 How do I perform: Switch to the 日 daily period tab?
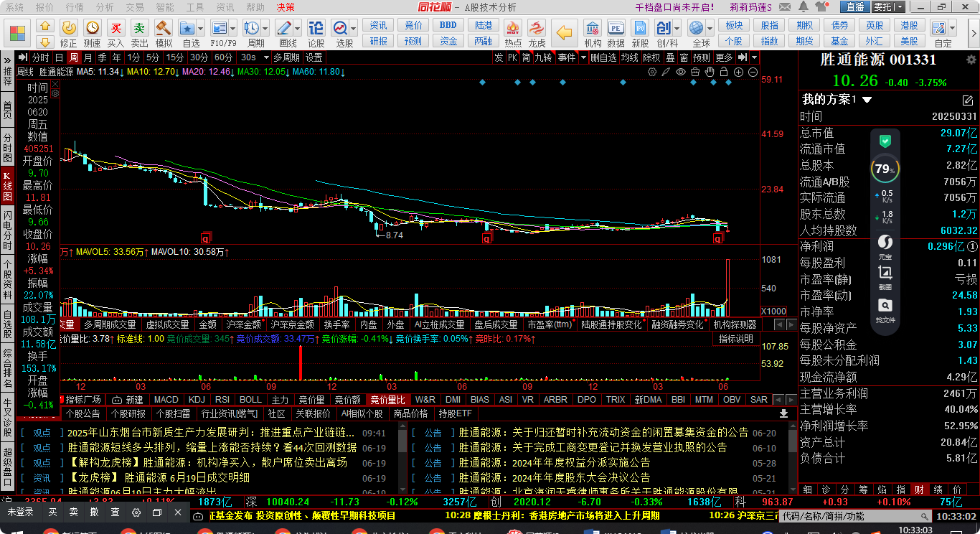[x=59, y=57]
